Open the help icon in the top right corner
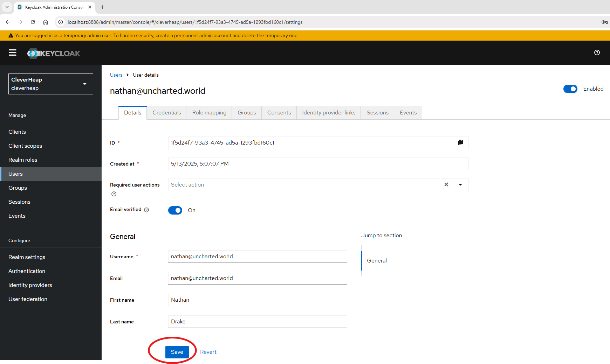Viewport: 610px width, 364px height. tap(597, 52)
